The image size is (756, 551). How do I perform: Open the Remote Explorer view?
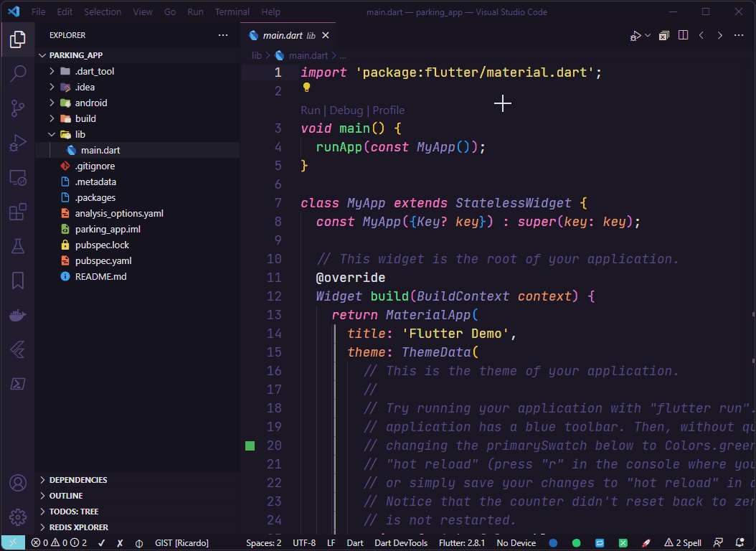click(x=17, y=178)
